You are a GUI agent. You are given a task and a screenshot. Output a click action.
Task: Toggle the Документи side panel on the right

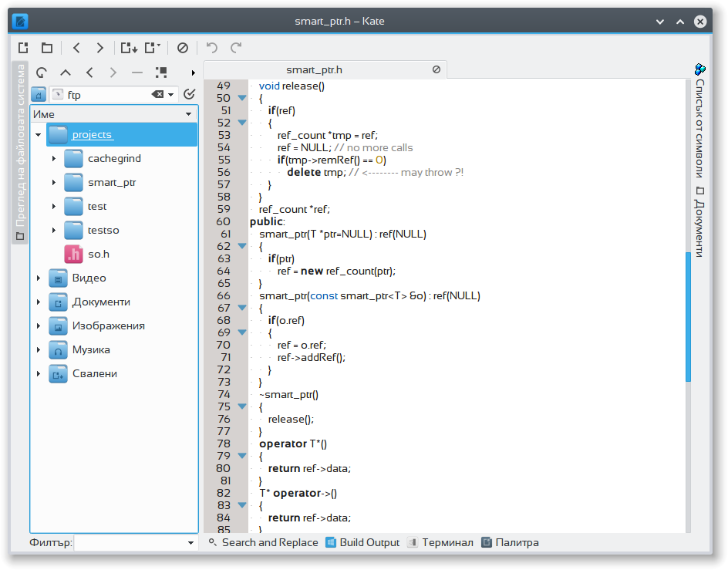pos(699,222)
